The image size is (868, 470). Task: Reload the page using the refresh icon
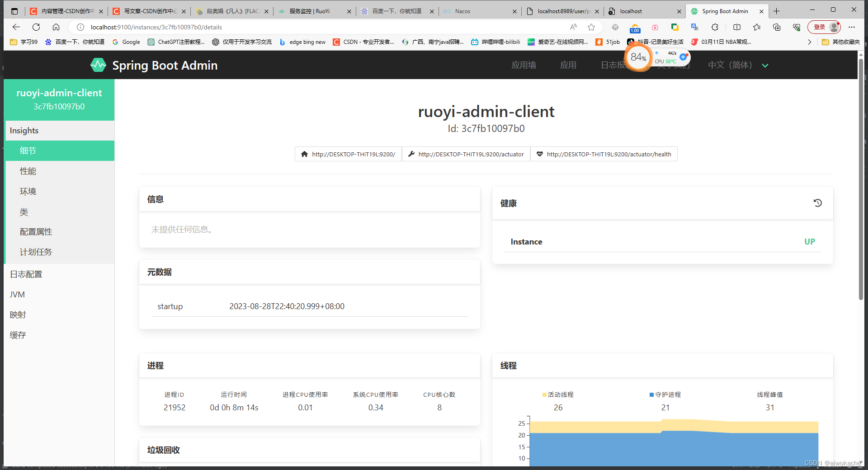tap(36, 27)
